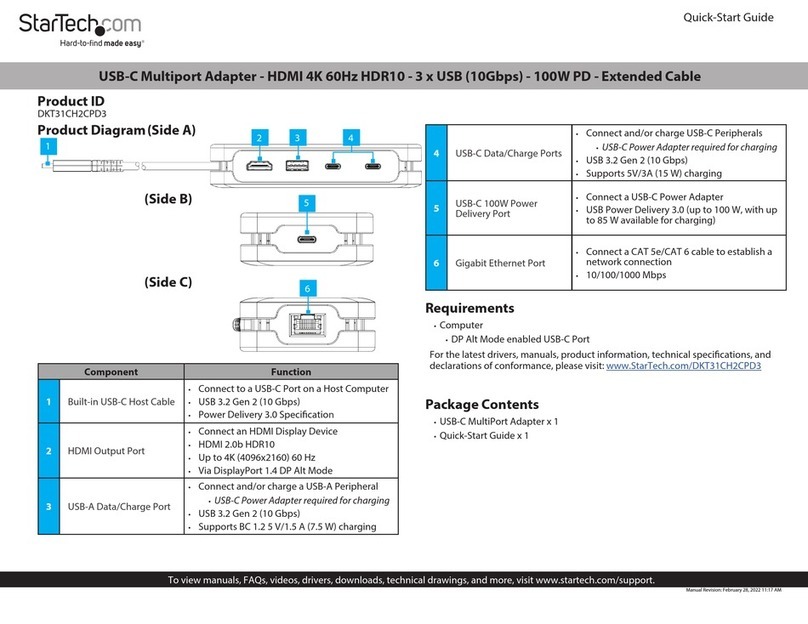Click the Package Contents heading
808x624 pixels.
[x=482, y=404]
